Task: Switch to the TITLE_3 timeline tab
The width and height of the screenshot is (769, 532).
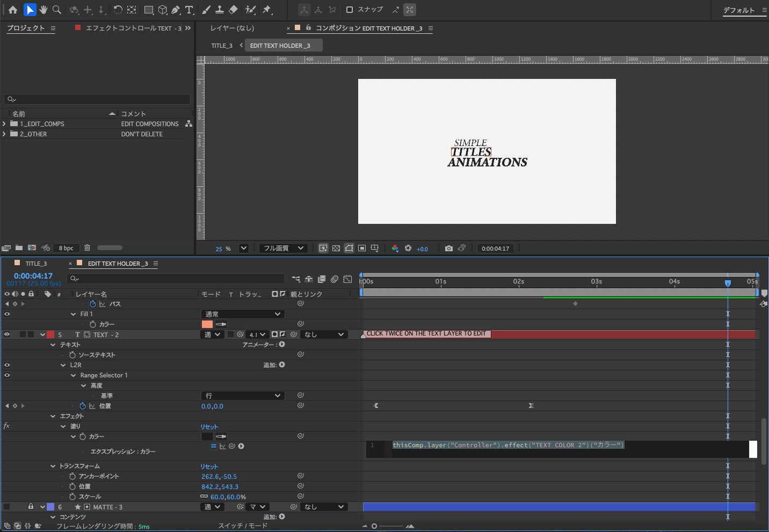Action: click(36, 264)
